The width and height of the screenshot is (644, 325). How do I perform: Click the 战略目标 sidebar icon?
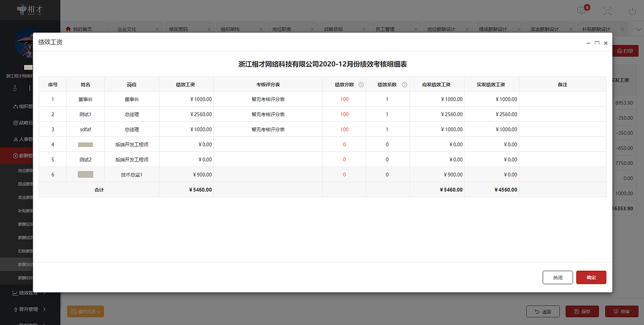[16, 123]
